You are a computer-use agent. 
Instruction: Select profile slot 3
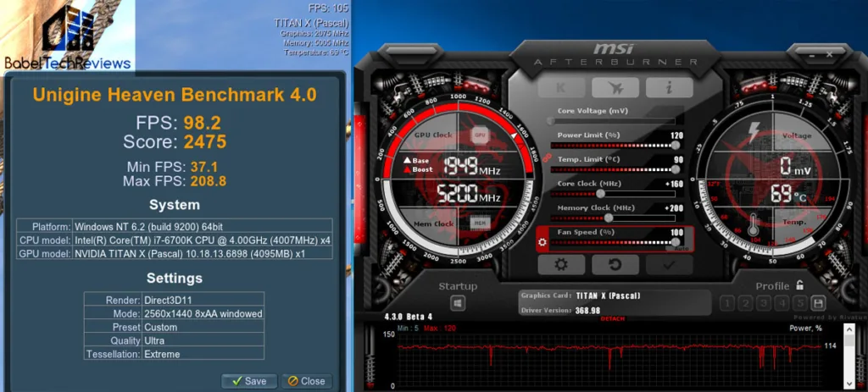(764, 303)
